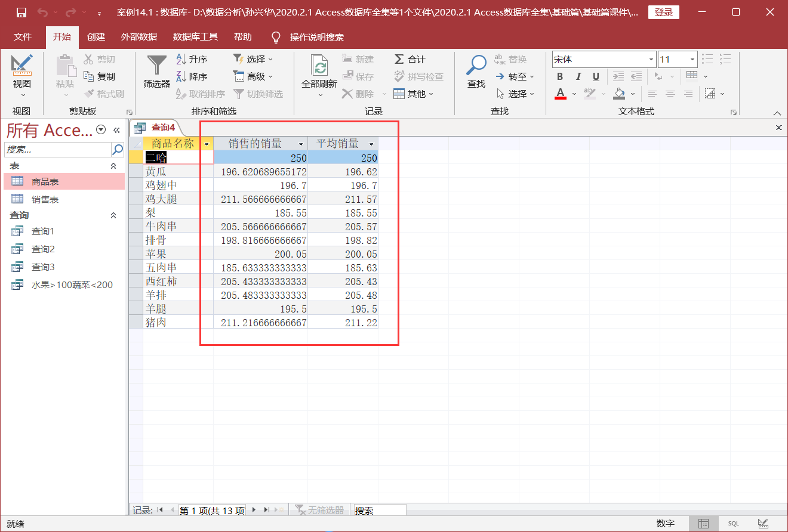Switch to Design view in status bar
The height and width of the screenshot is (532, 788).
pyautogui.click(x=763, y=524)
